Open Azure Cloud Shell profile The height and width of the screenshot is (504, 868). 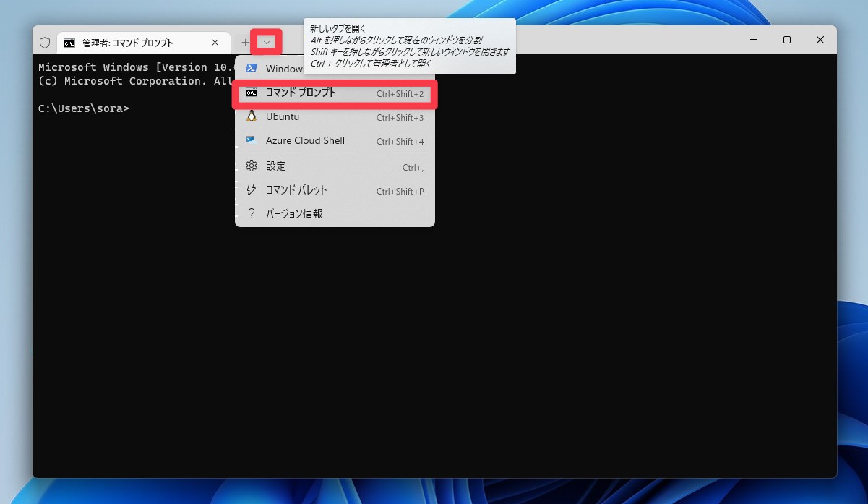[x=335, y=141]
